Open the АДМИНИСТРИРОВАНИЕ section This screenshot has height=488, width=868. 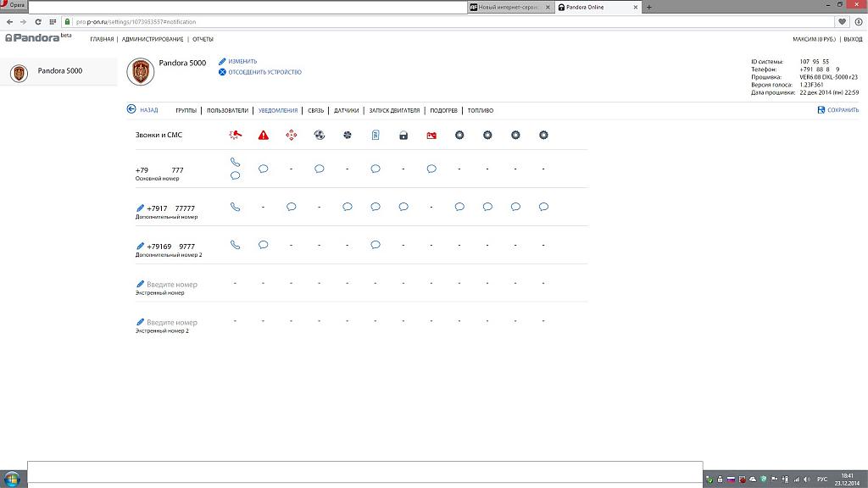point(153,39)
